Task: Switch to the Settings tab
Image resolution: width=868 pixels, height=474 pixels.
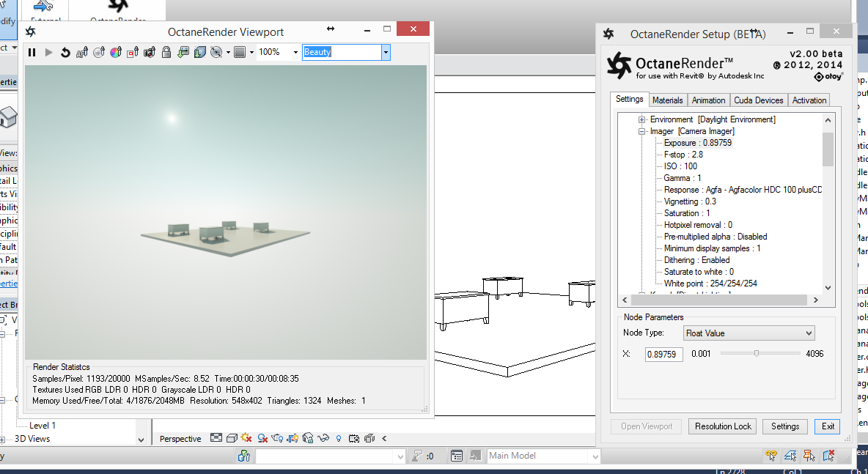Action: click(x=630, y=99)
